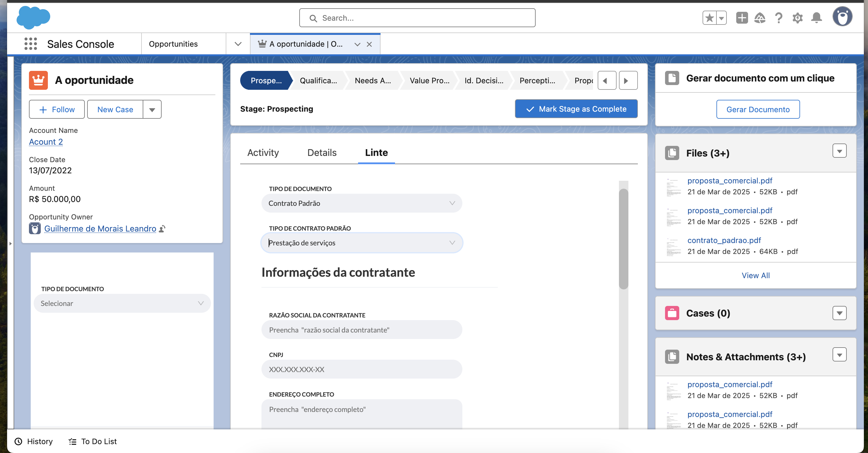Open the Opportunities navigation dropdown chevron
This screenshot has height=453, width=868.
tap(238, 44)
